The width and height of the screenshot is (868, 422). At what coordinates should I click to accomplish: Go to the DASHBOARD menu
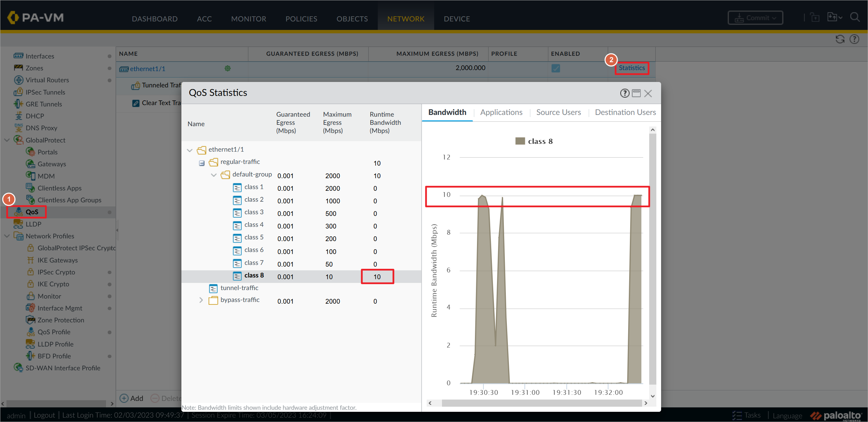coord(155,19)
